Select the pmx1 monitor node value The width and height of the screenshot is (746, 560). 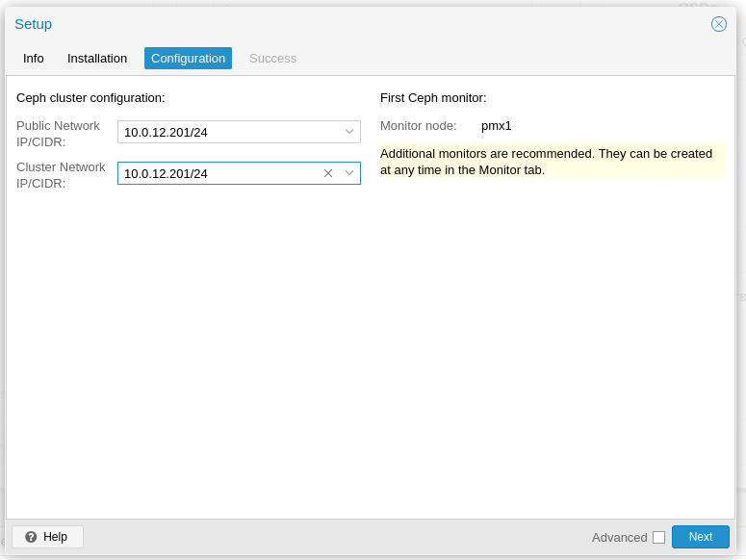point(497,125)
